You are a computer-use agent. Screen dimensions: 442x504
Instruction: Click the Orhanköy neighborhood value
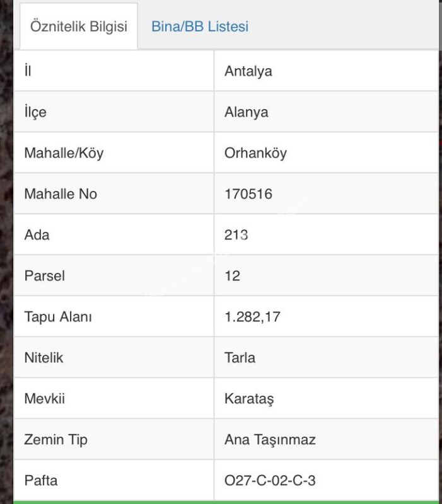pyautogui.click(x=255, y=153)
